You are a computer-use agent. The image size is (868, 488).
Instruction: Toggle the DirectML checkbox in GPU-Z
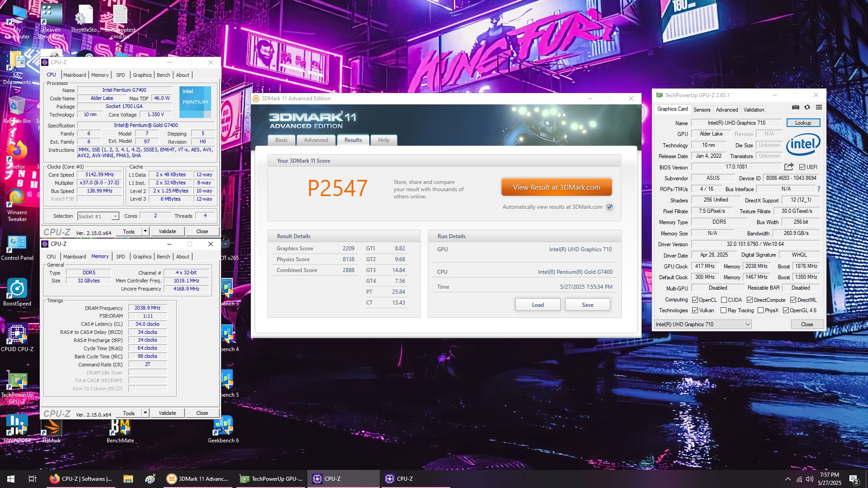click(x=793, y=300)
